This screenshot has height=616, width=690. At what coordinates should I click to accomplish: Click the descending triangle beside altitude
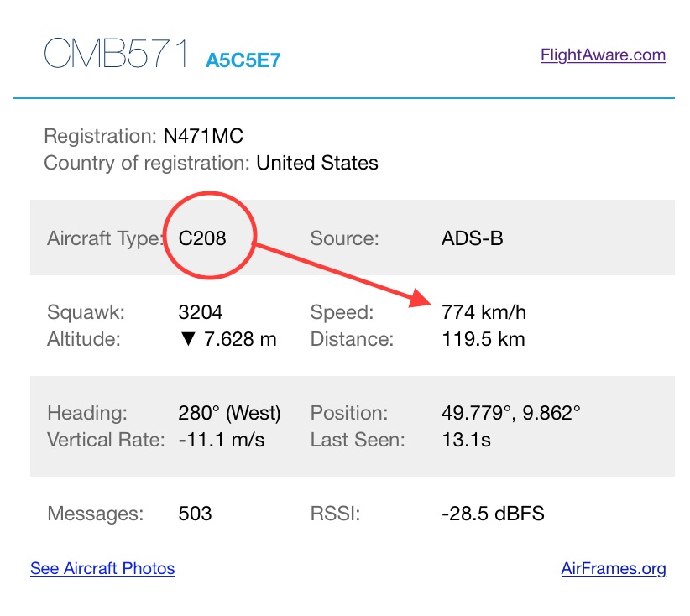pyautogui.click(x=186, y=340)
